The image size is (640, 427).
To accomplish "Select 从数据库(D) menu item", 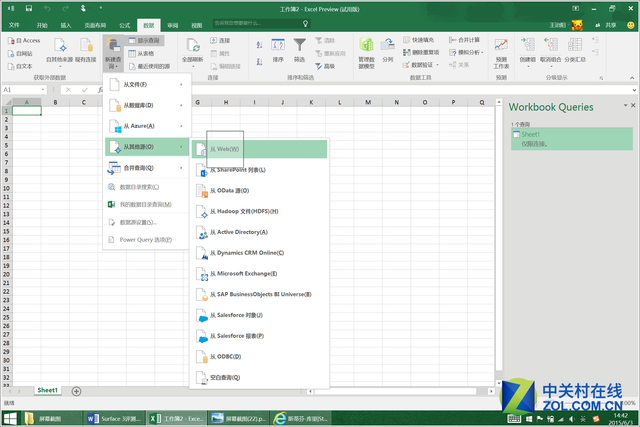I will tap(147, 105).
